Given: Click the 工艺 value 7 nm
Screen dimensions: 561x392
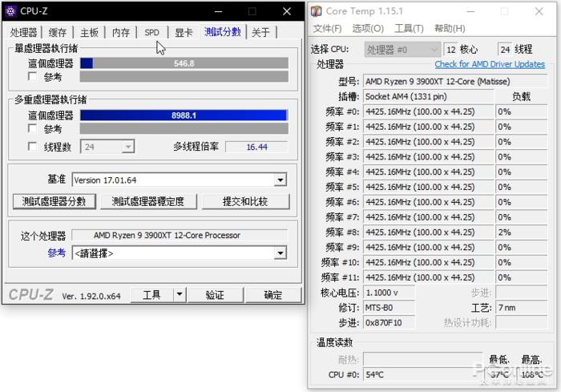Looking at the screenshot, I should 521,308.
